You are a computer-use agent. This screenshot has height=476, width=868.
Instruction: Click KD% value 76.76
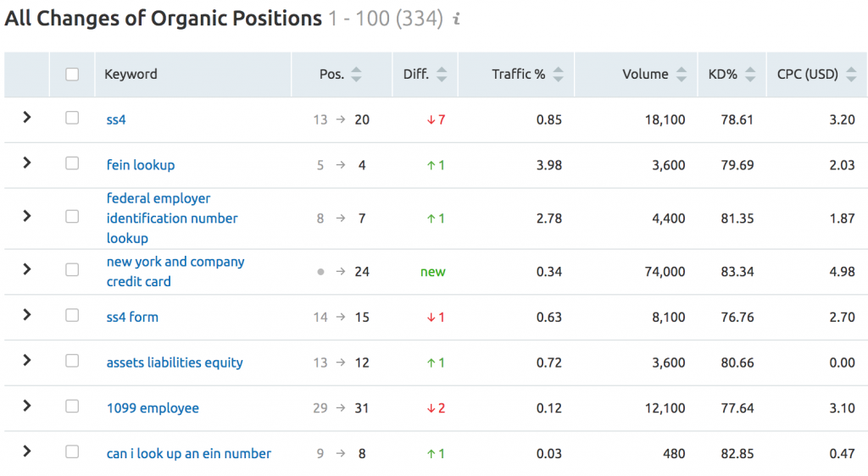[x=737, y=318]
